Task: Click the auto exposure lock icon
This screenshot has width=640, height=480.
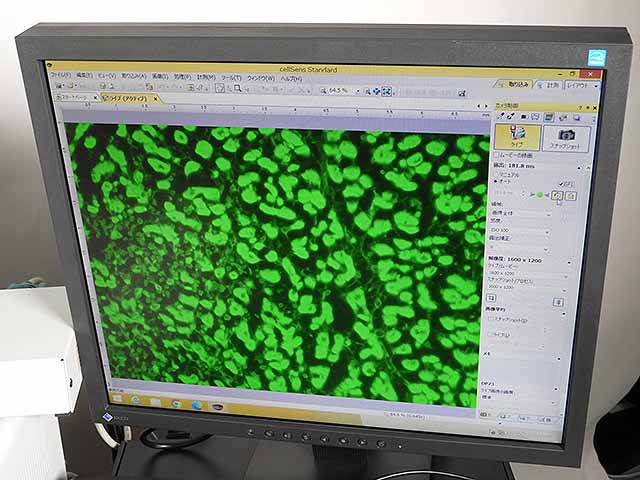Action: [557, 196]
